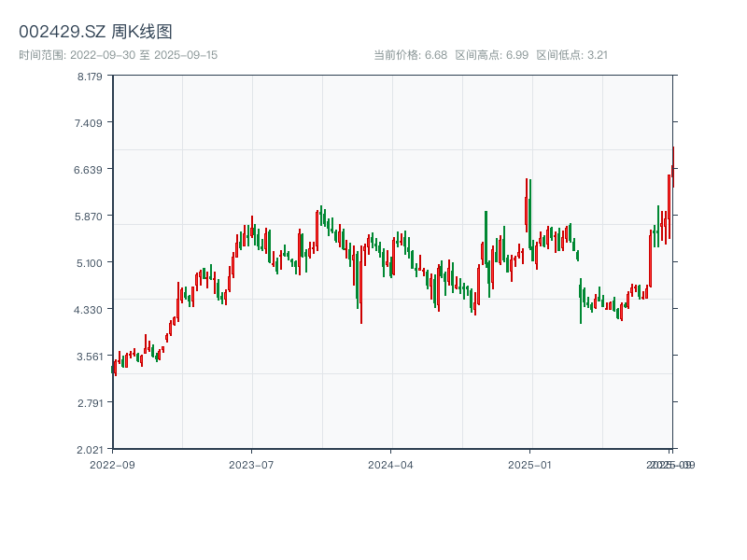Click the 2022-09 x-axis date label
747x560 pixels.
coord(112,464)
